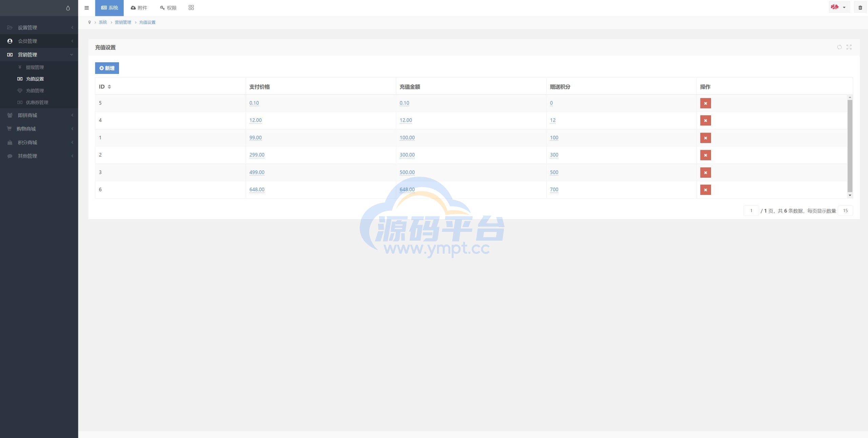Click the table vertical scrollbar thumb
The image size is (868, 438).
coord(850,146)
